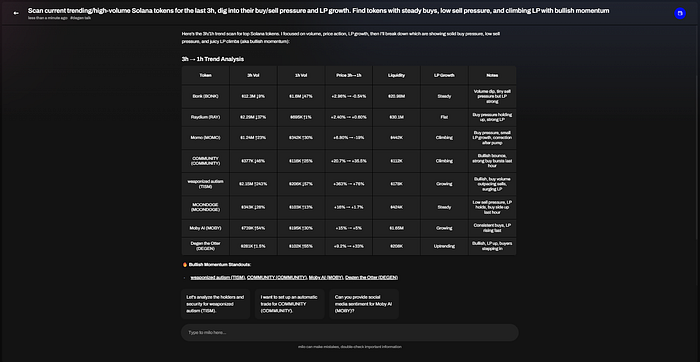Click the fire emoji beside Bullish Momentum Standouts

pyautogui.click(x=184, y=265)
